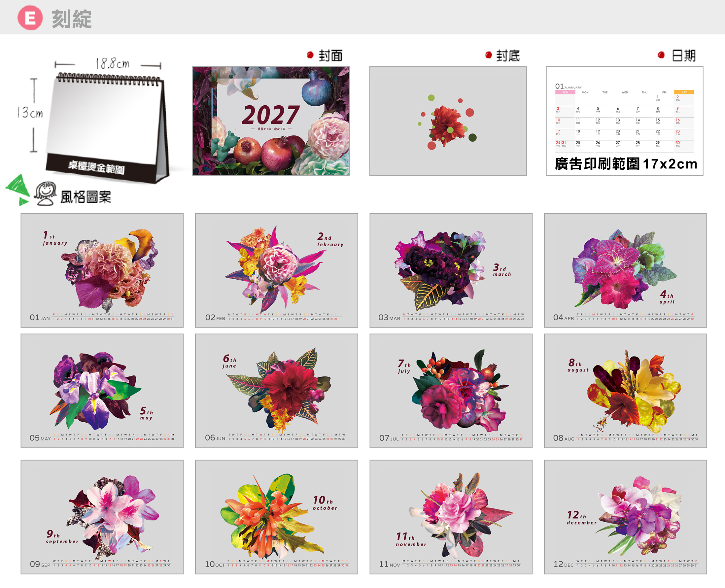Select the 2nd february flower page
Screen dimensions: 725x588
[x=276, y=270]
